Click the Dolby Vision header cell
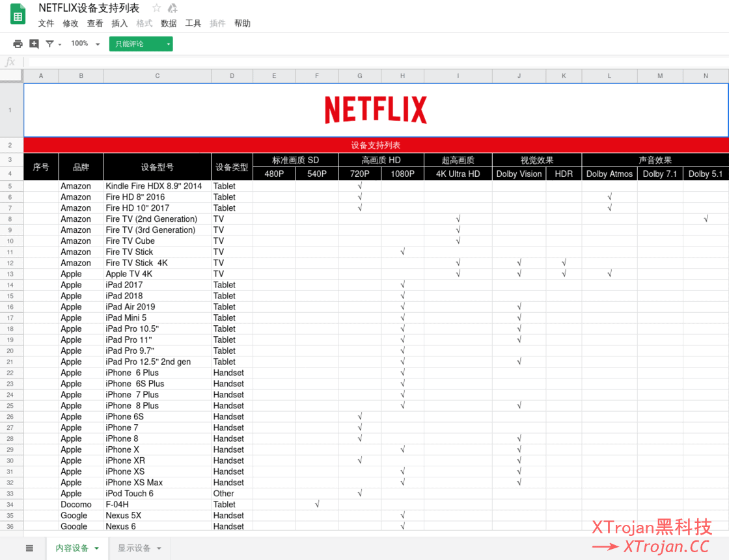729x560 pixels. pos(519,174)
